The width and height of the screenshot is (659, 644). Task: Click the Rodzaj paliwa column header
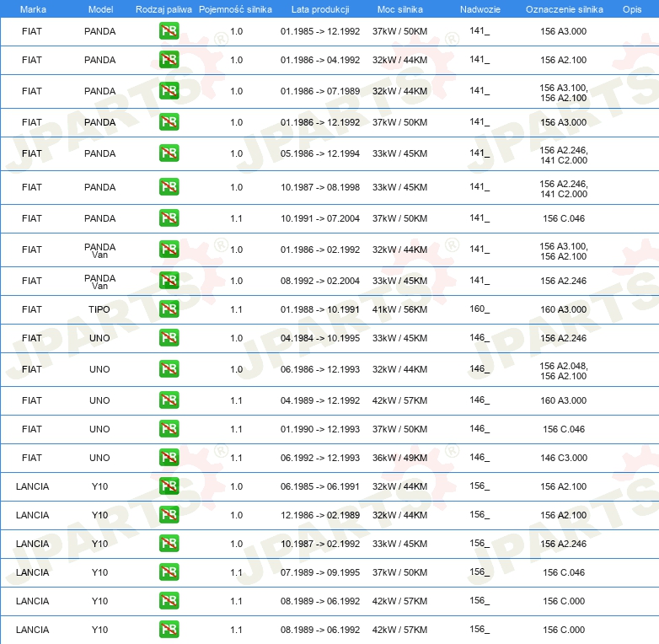click(163, 9)
